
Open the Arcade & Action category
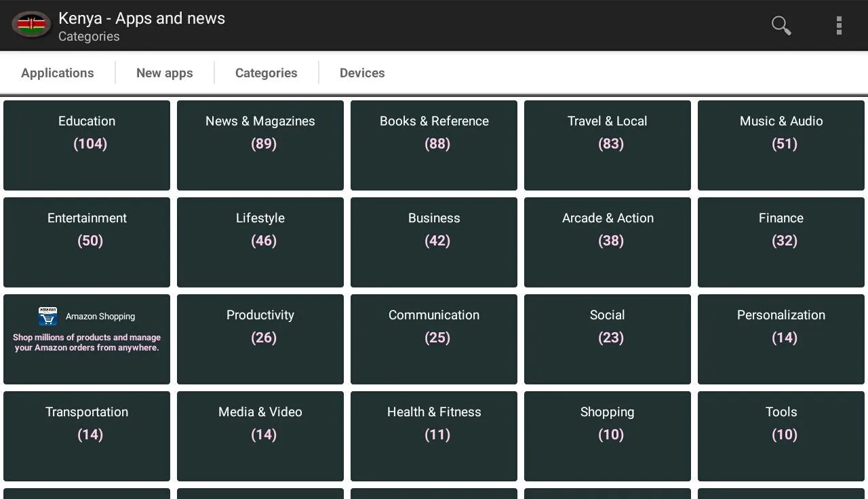(608, 242)
